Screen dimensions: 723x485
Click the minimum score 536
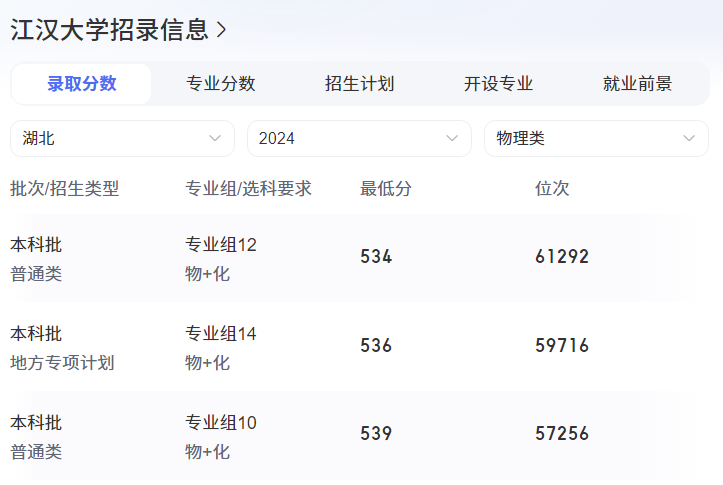[x=376, y=346]
